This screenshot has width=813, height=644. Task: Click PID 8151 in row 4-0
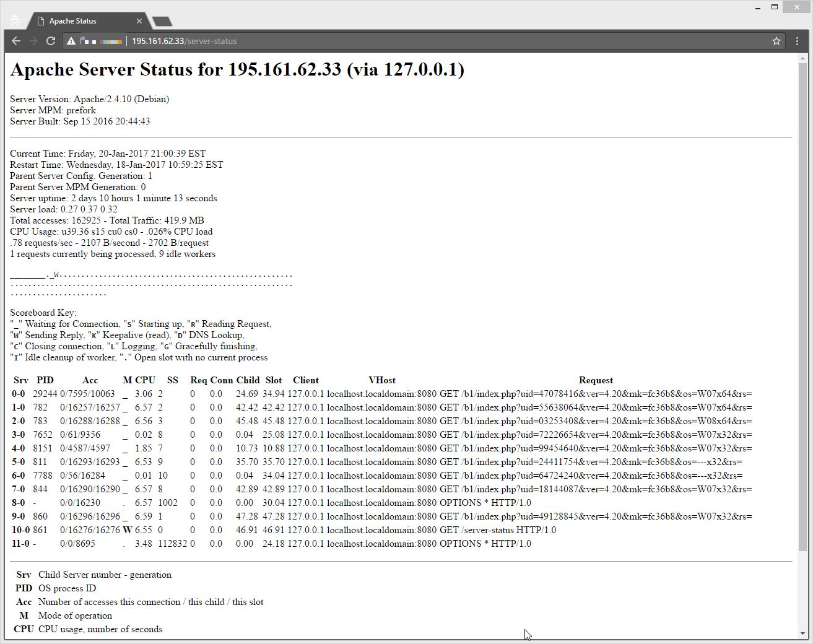(43, 448)
